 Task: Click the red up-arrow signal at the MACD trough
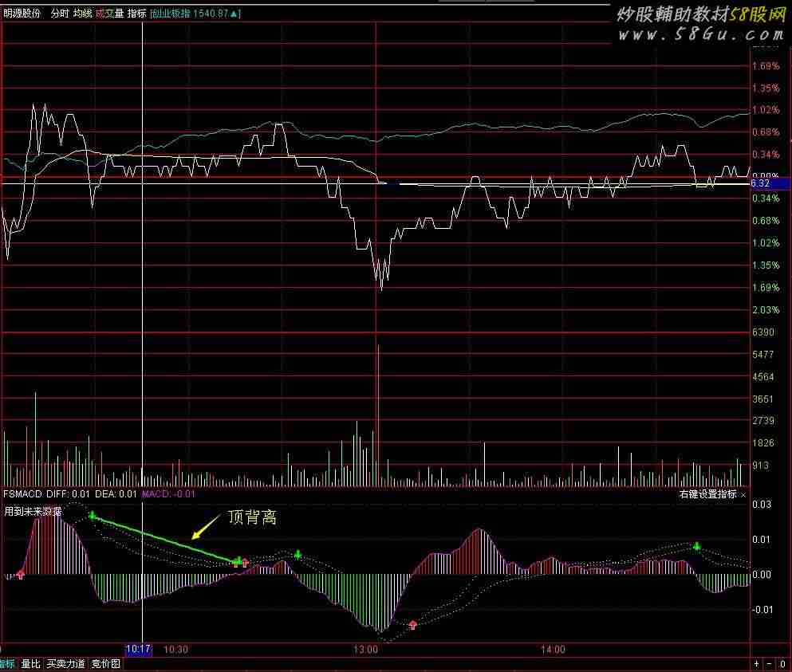tap(412, 625)
